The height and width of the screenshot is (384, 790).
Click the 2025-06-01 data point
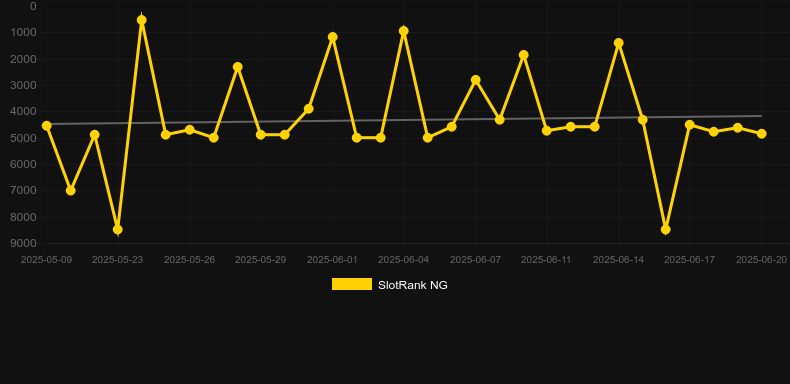click(x=333, y=37)
